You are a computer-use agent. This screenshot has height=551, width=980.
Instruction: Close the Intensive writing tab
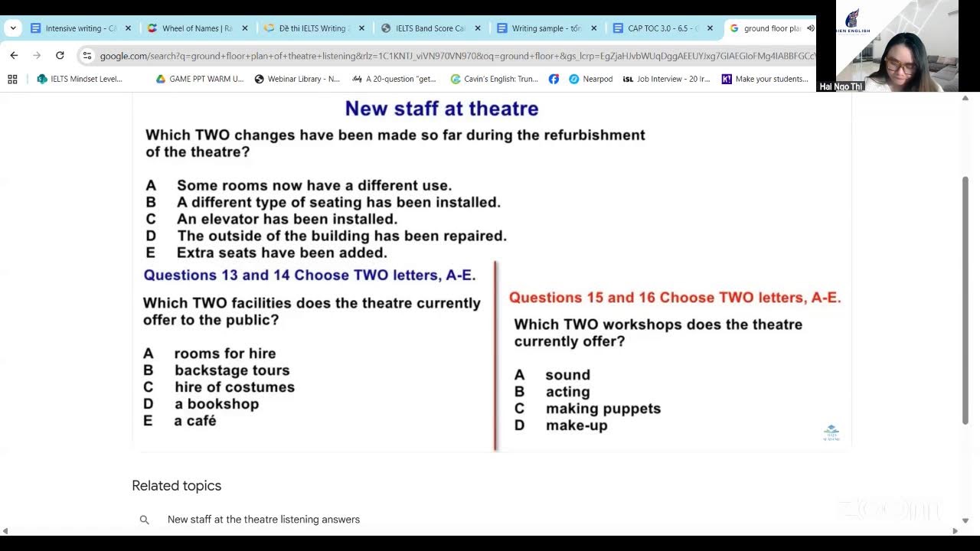click(x=128, y=28)
